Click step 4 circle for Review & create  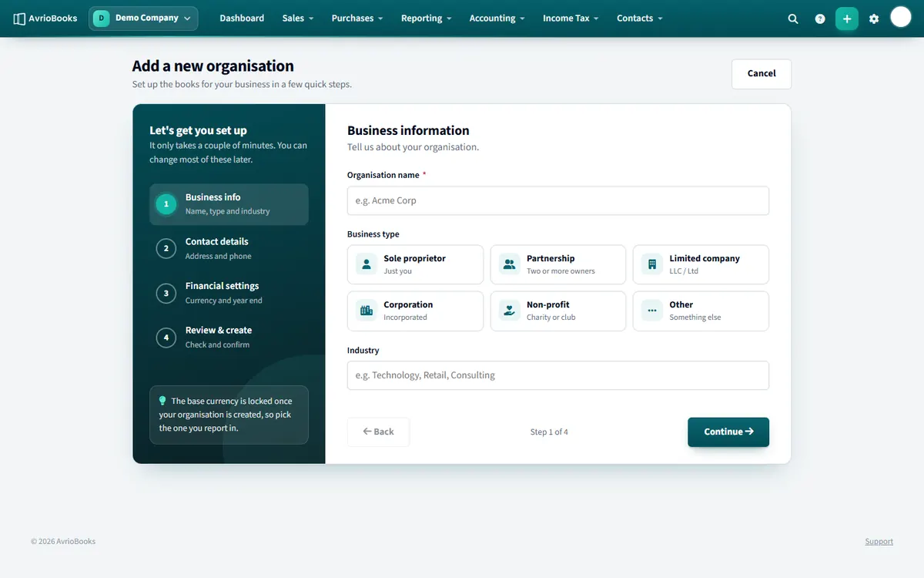pyautogui.click(x=166, y=337)
